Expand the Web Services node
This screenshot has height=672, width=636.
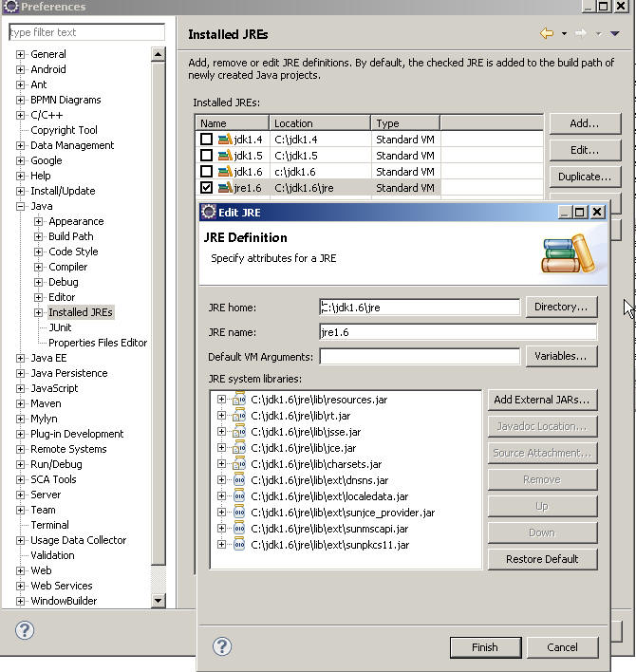[x=20, y=586]
